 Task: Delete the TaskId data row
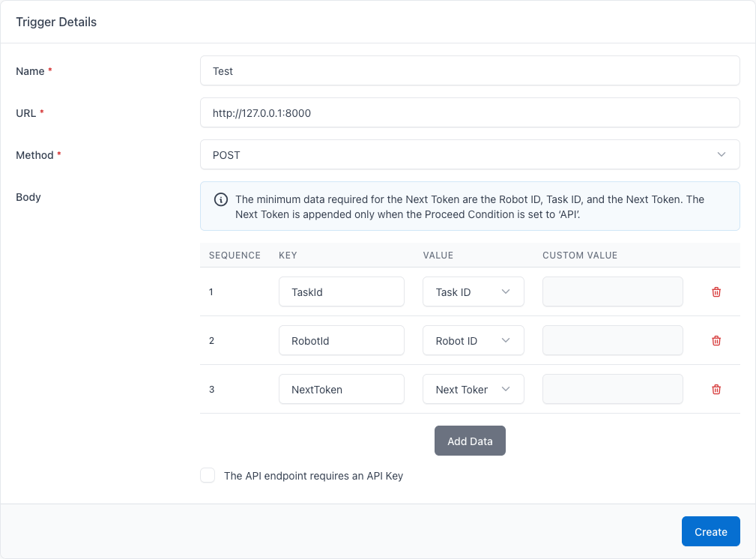coord(716,291)
